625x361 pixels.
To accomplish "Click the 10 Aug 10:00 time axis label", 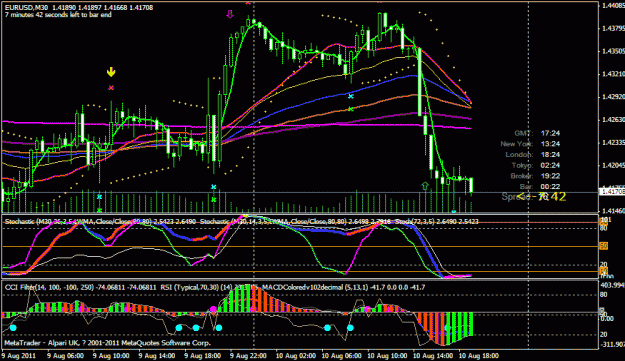I will (387, 355).
